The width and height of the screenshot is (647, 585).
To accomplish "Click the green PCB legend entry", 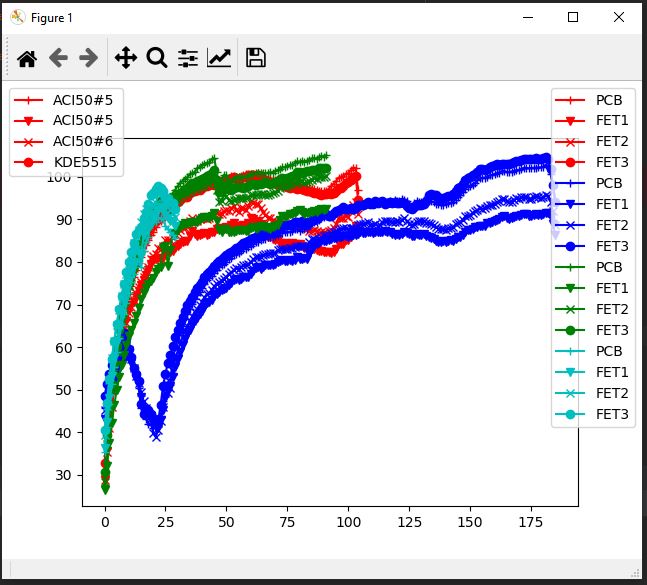I will pos(588,267).
